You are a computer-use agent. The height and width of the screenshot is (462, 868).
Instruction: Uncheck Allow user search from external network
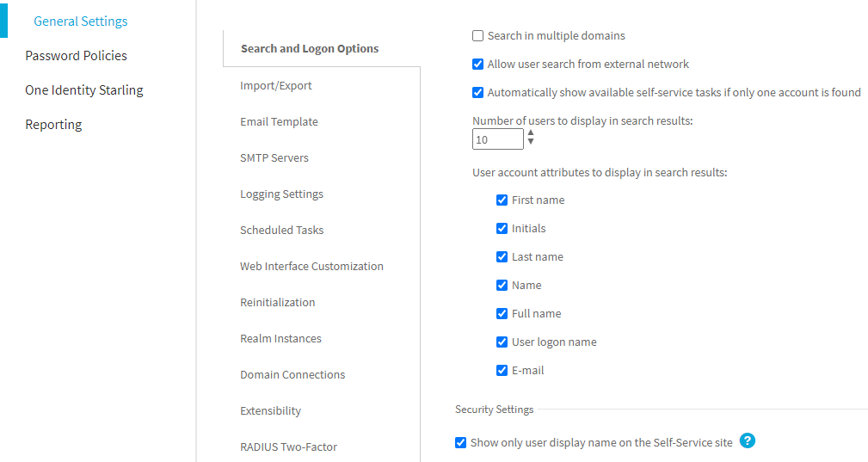point(477,65)
